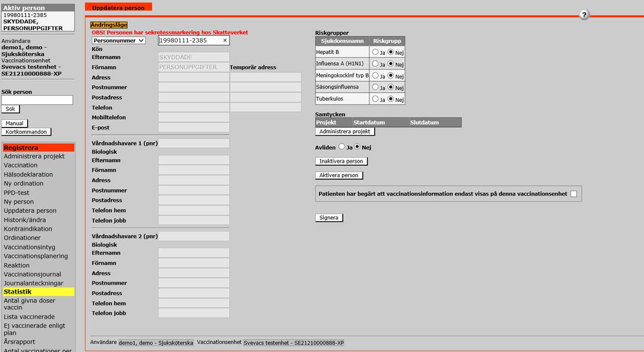The width and height of the screenshot is (644, 352).
Task: Open the help question mark icon
Action: [584, 14]
